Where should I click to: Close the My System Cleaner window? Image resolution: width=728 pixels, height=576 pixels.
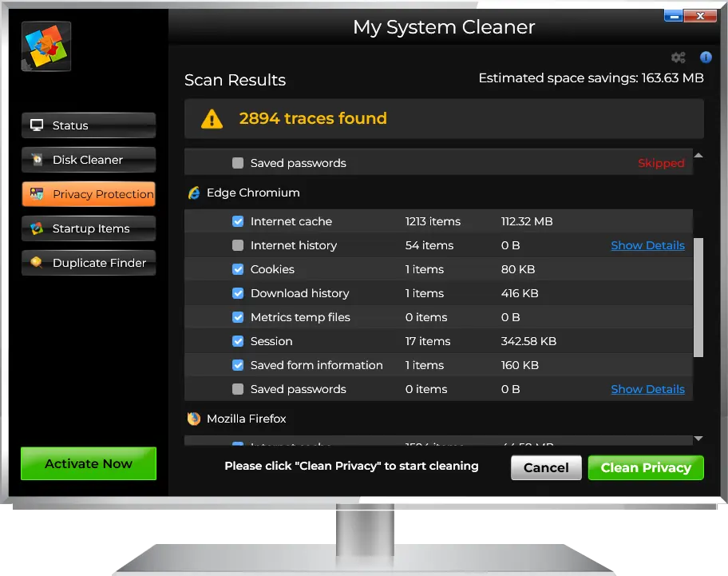[700, 16]
